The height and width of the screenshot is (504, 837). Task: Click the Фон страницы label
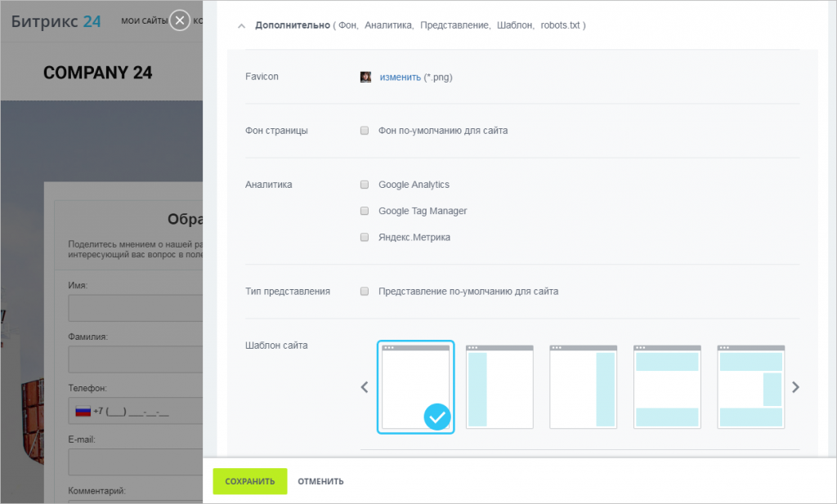(276, 131)
